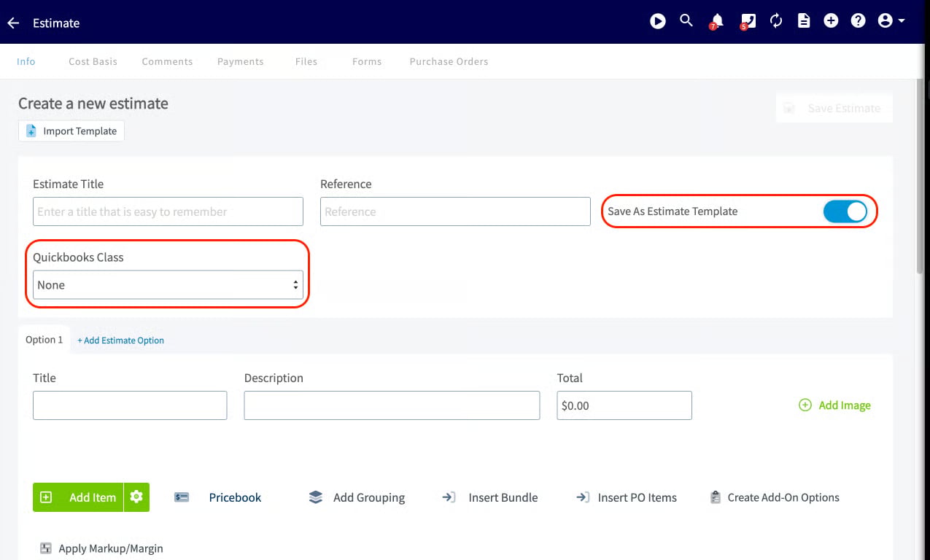Open the notes icon with red badge

[748, 21]
